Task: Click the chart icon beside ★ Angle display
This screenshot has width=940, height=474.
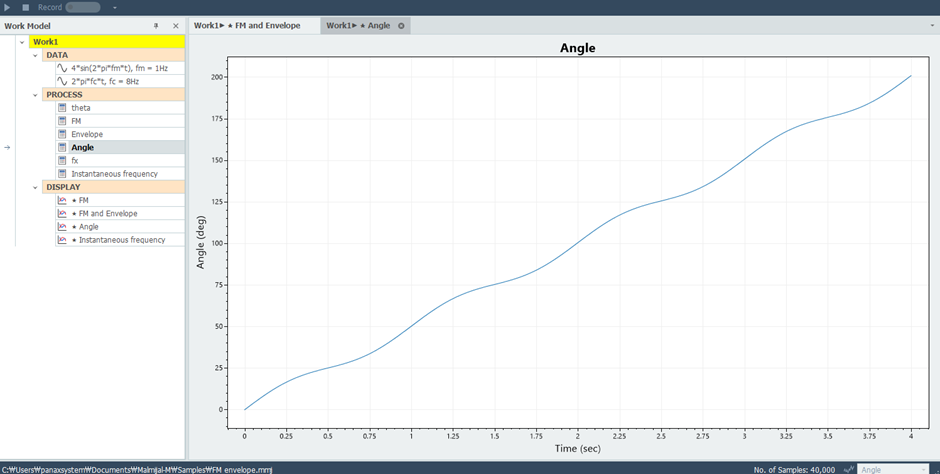Action: pos(62,227)
